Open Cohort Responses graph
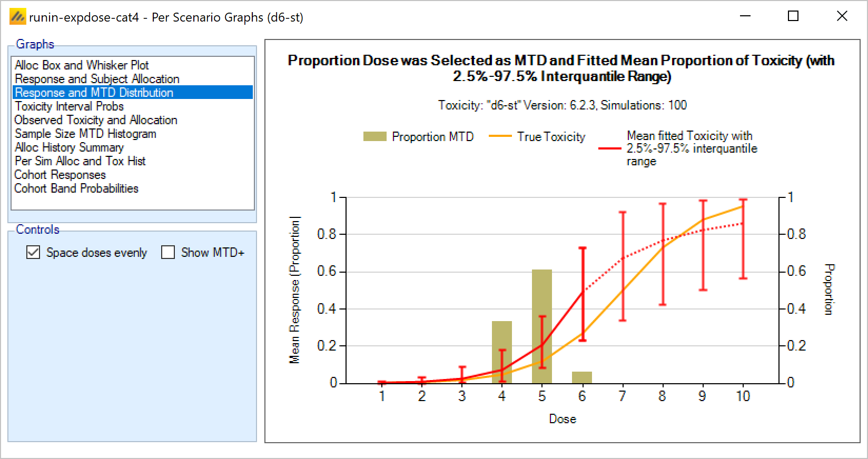 (60, 175)
